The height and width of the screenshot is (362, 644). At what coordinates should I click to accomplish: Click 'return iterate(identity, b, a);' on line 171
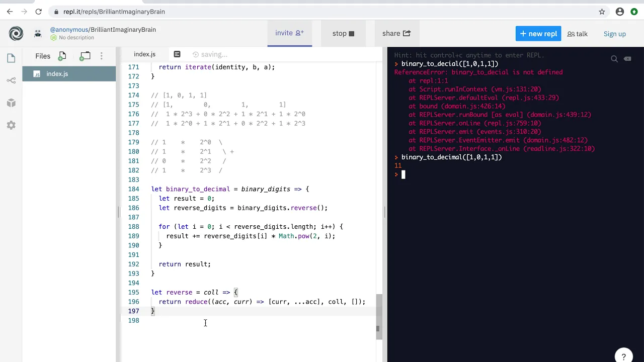217,67
